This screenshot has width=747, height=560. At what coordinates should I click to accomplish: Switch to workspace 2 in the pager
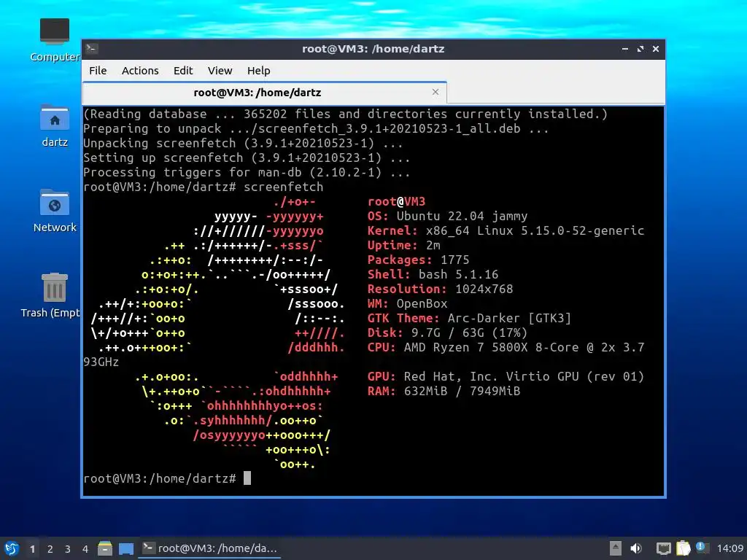pyautogui.click(x=50, y=549)
